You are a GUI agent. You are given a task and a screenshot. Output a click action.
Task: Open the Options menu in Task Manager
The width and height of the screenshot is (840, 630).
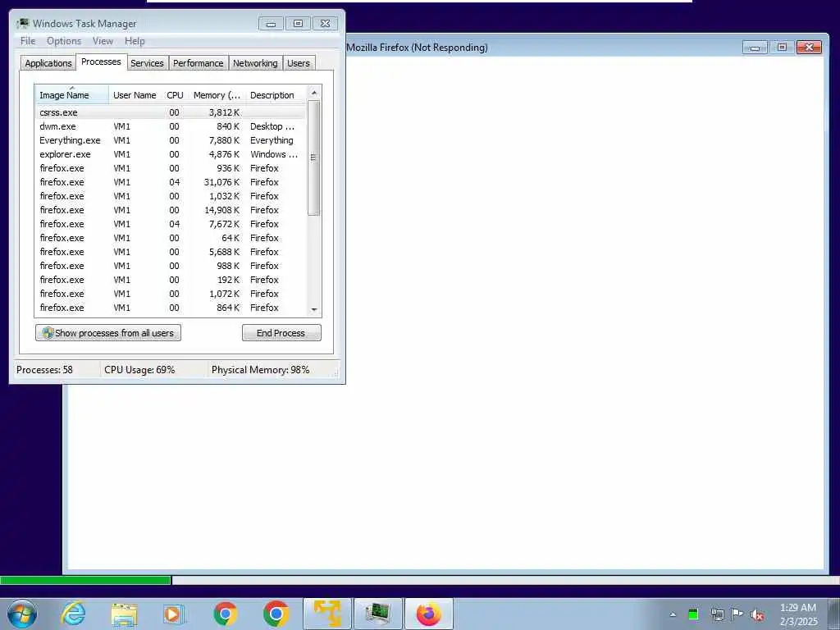point(64,41)
